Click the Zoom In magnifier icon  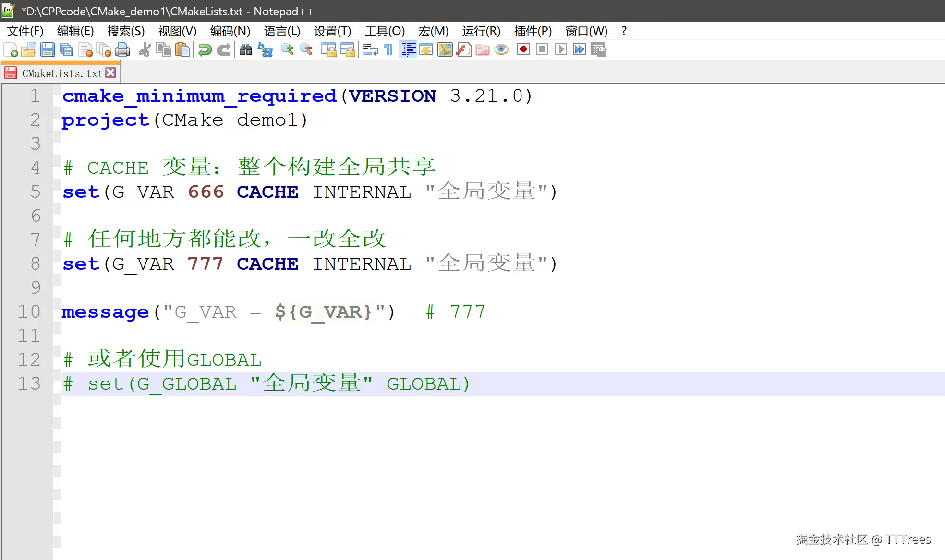[x=287, y=50]
